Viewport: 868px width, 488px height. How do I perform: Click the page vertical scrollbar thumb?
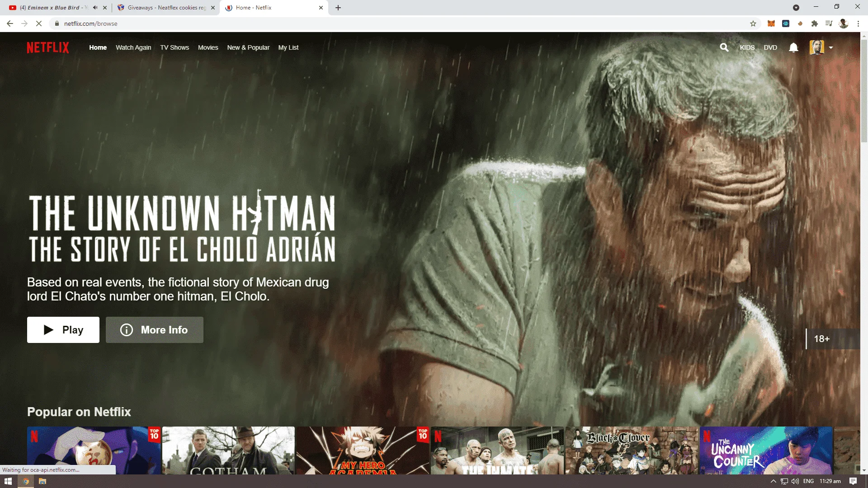(864, 90)
